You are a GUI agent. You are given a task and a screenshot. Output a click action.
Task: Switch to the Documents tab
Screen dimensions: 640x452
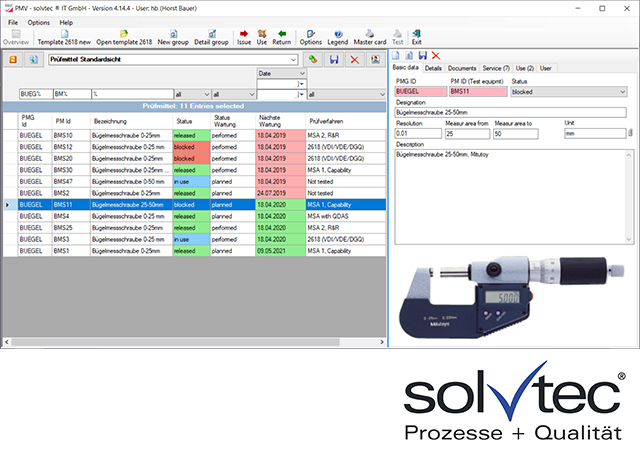[x=462, y=68]
